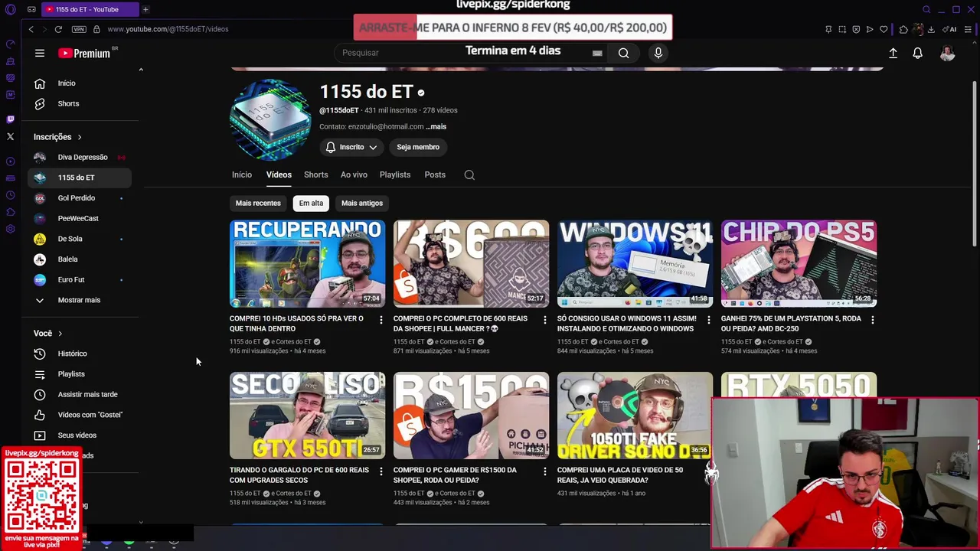
Task: Open the sidebar history clock icon
Action: coord(10,195)
